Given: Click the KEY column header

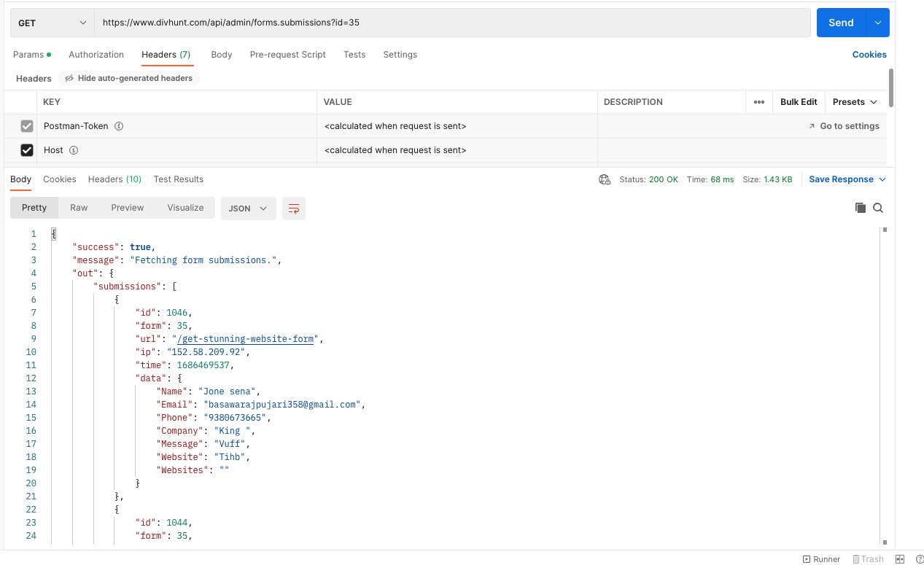Looking at the screenshot, I should click(52, 102).
